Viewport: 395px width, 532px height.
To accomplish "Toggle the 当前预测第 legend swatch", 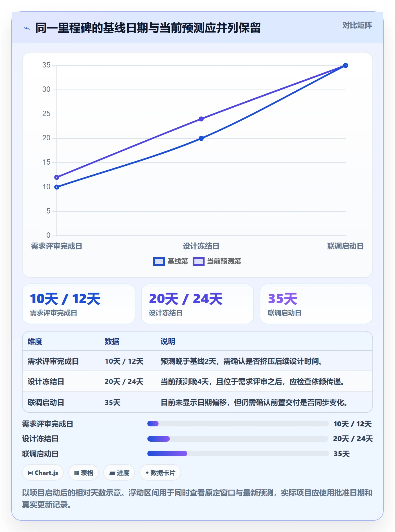I will [x=198, y=261].
